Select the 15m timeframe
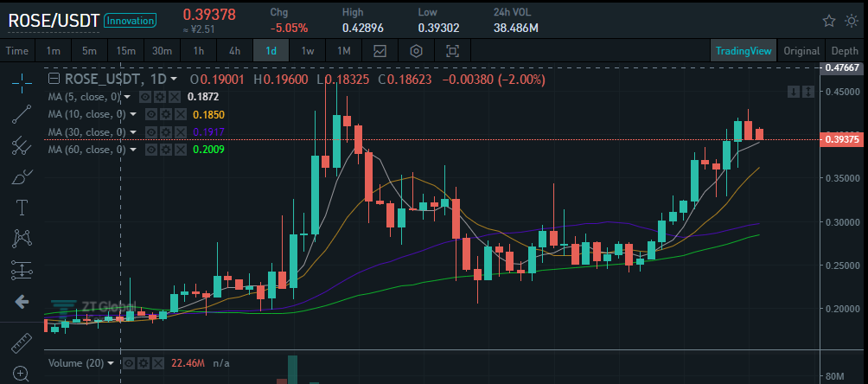 [x=125, y=51]
